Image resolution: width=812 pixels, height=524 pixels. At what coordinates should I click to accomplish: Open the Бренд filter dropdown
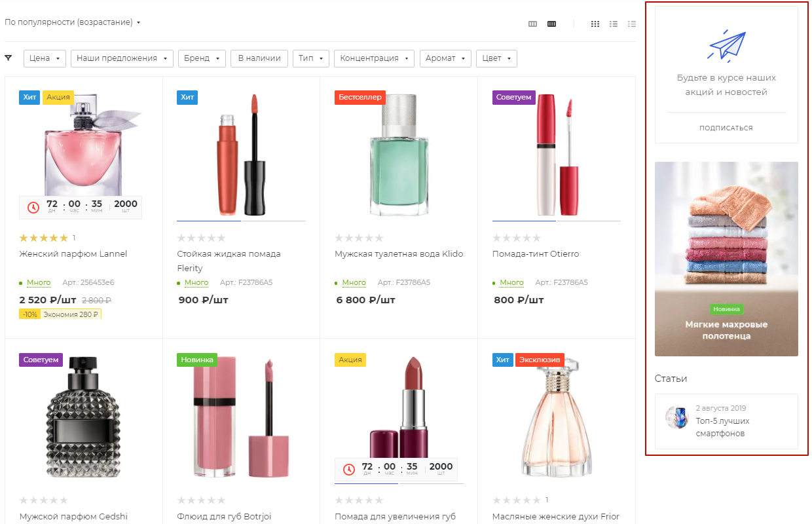pos(202,58)
